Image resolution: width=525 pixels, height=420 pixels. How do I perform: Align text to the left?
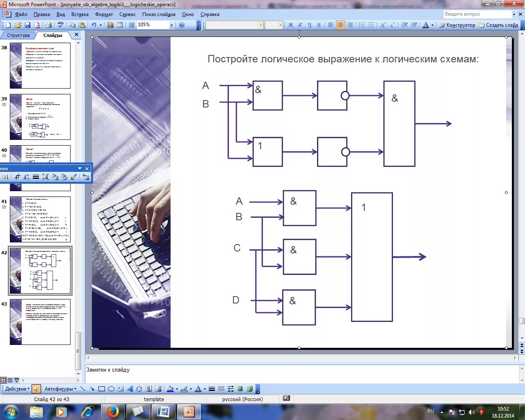(x=331, y=25)
